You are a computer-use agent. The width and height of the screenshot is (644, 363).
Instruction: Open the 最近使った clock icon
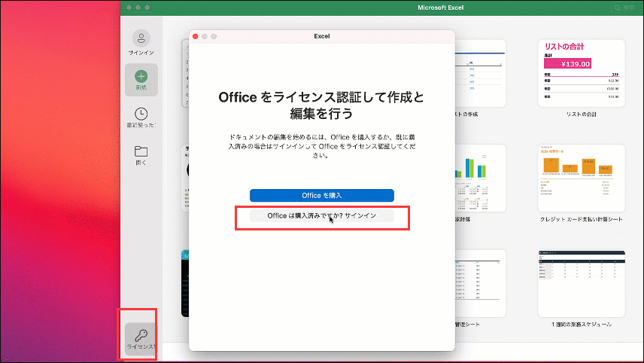141,114
